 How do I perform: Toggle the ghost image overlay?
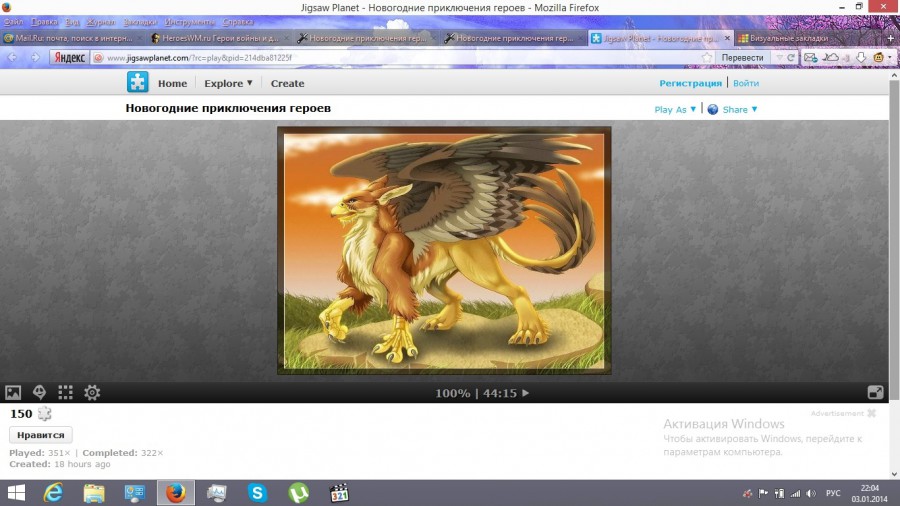[40, 393]
